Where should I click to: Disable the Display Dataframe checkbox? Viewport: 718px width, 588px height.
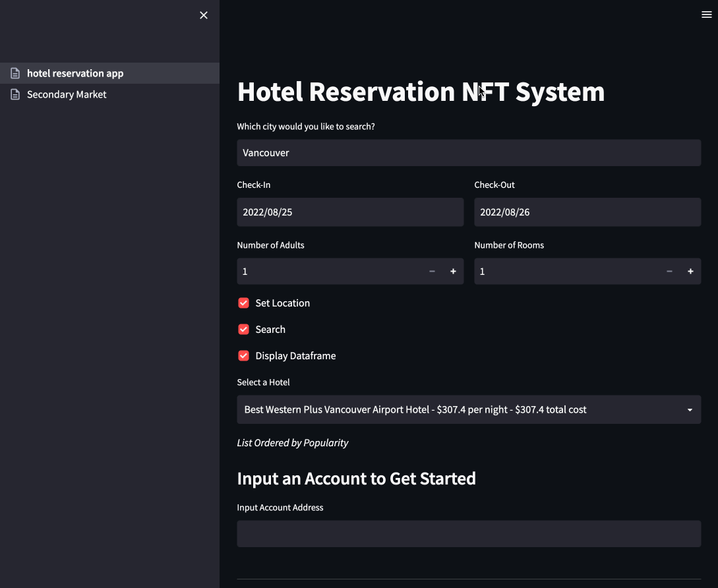click(x=243, y=356)
